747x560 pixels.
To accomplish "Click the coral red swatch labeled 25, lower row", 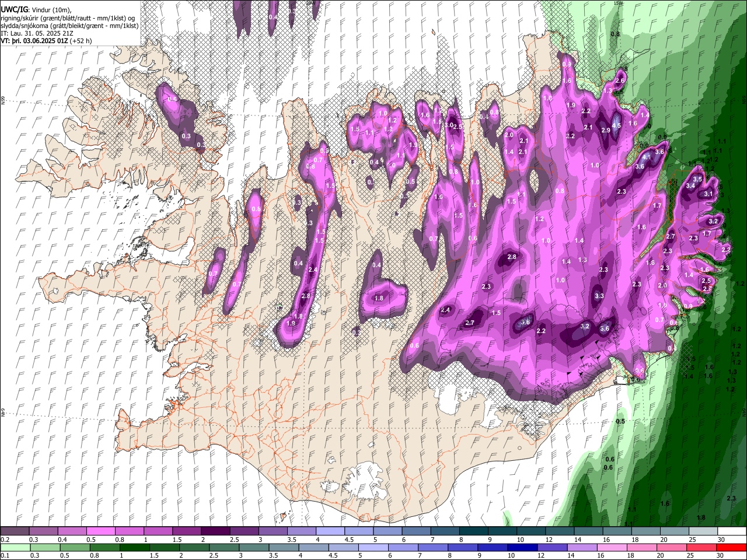I will [701, 547].
